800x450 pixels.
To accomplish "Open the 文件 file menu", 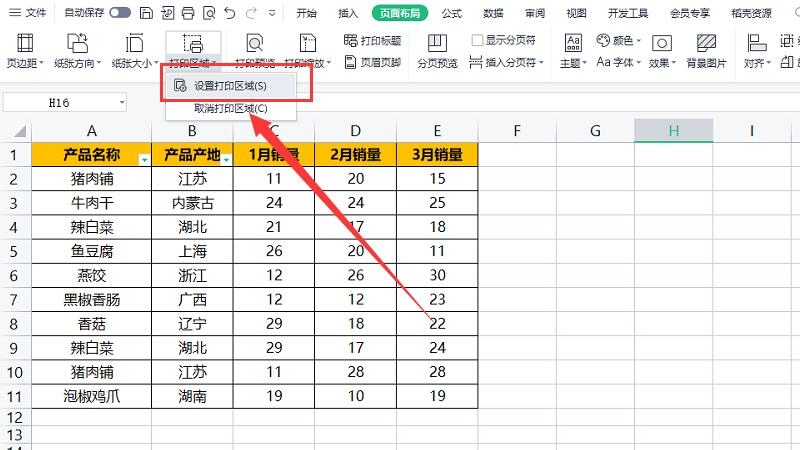I will point(28,13).
